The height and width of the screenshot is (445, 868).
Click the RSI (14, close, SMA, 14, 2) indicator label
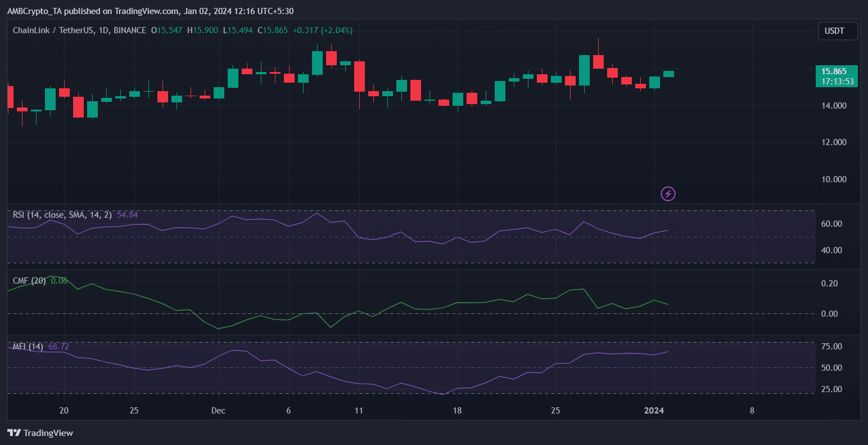point(62,215)
